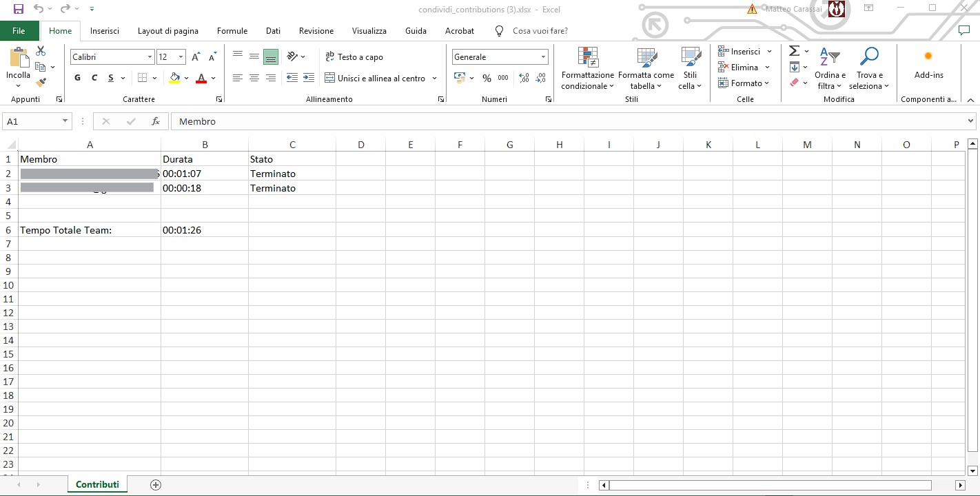Collapse the ribbon with the chevron
980x496 pixels.
click(x=970, y=100)
